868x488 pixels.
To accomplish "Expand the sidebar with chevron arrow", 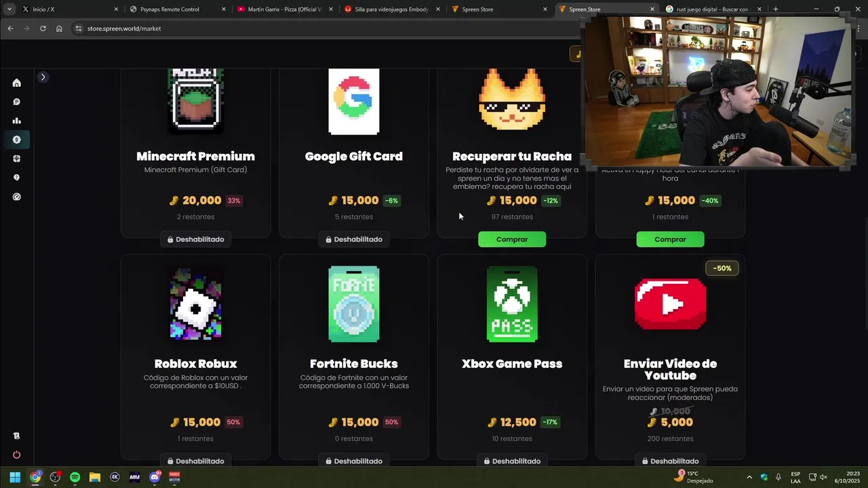I will click(x=43, y=77).
